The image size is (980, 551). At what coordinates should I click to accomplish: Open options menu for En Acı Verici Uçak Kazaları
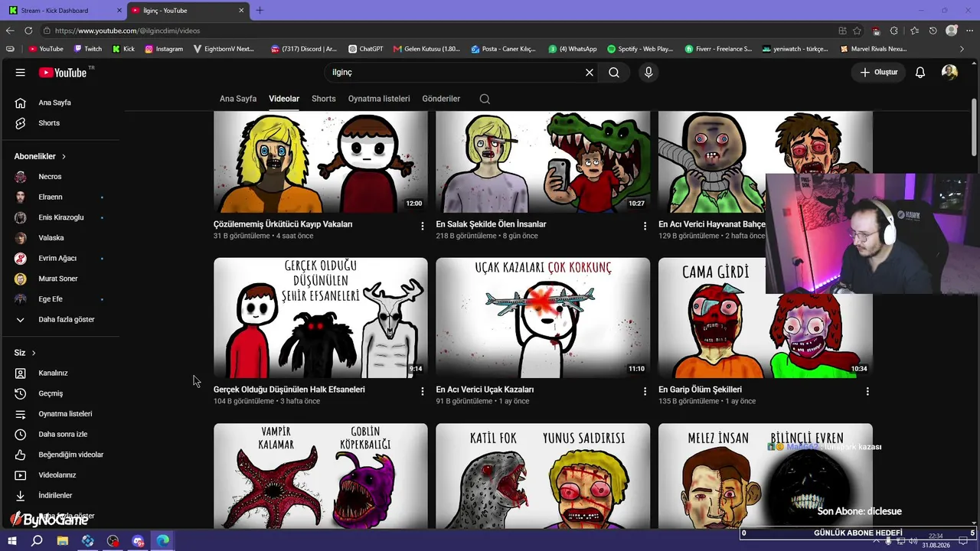[645, 391]
